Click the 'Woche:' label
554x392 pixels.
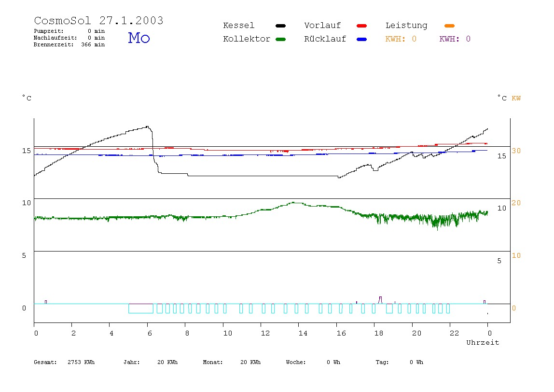click(296, 362)
